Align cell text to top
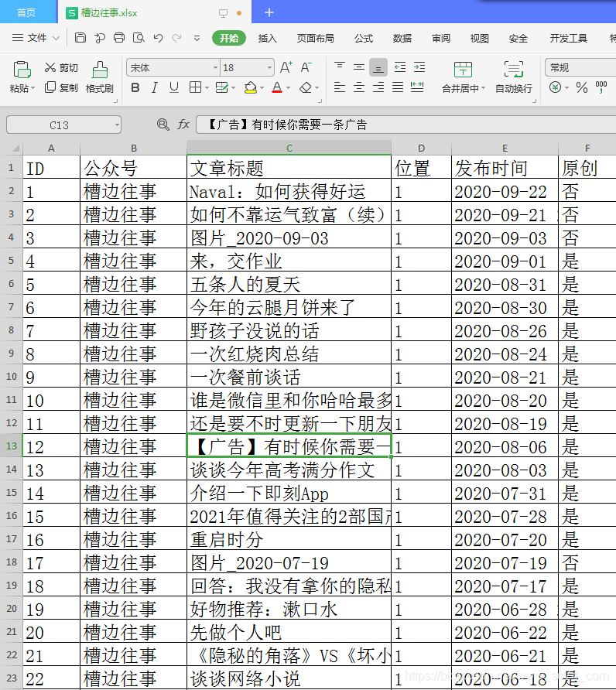 pyautogui.click(x=340, y=67)
